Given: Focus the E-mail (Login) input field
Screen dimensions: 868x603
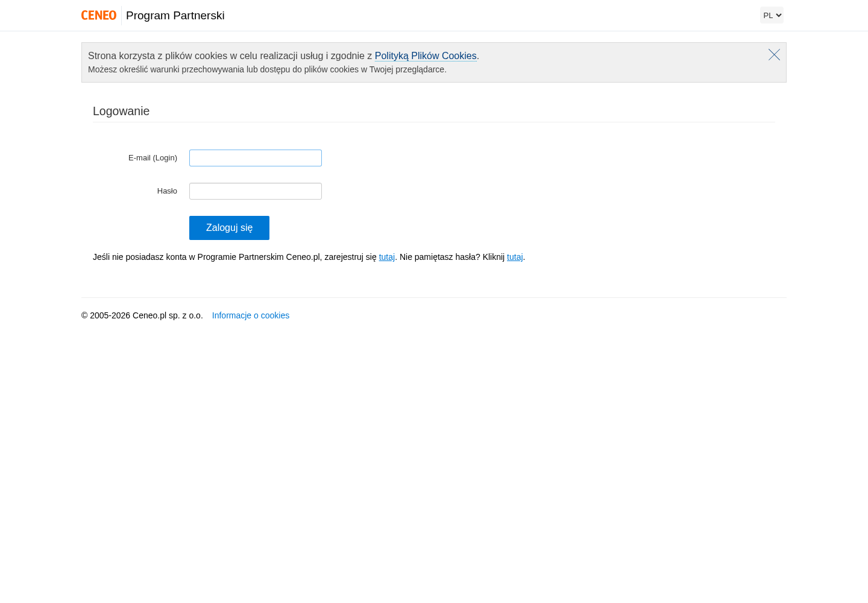Looking at the screenshot, I should click(x=256, y=158).
